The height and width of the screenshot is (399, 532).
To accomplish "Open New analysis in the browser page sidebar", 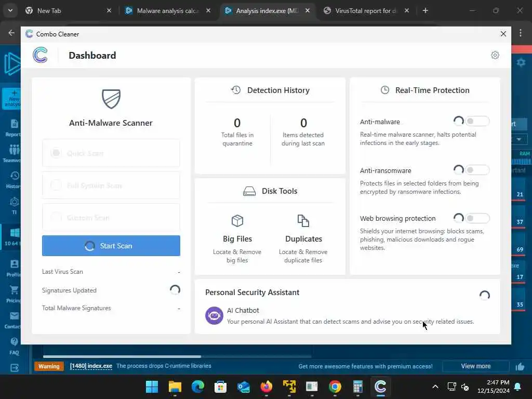I will click(x=12, y=98).
